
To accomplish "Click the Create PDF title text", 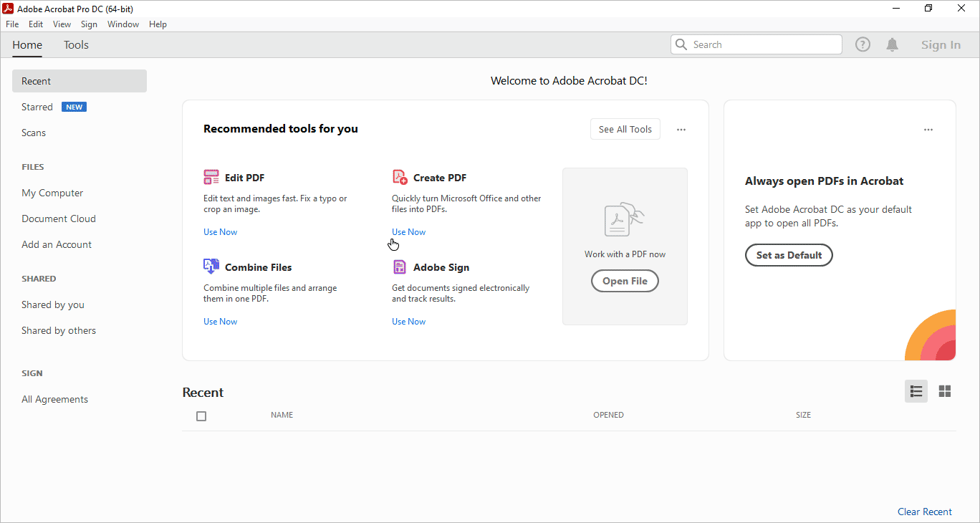I will pos(440,178).
